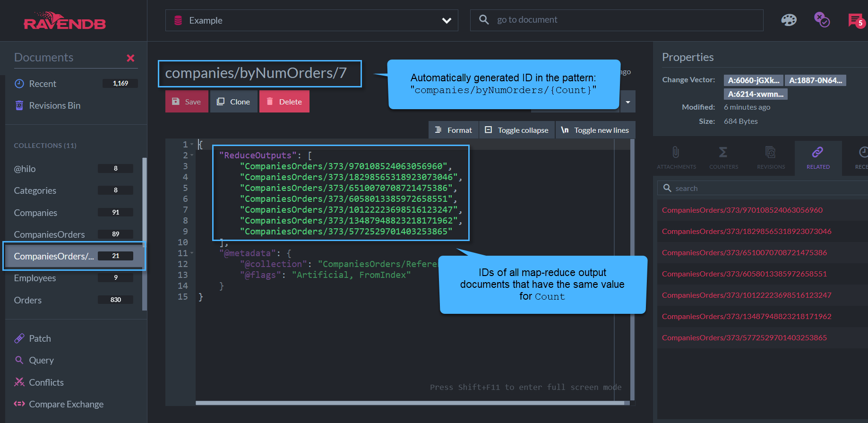
Task: Click the magnifier icon in go to document
Action: point(484,19)
